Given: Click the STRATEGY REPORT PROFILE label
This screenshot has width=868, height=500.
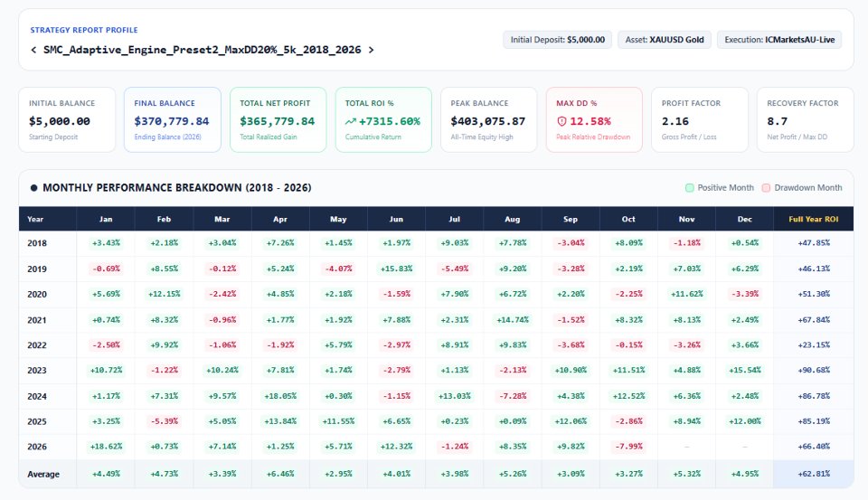Looking at the screenshot, I should pyautogui.click(x=83, y=30).
